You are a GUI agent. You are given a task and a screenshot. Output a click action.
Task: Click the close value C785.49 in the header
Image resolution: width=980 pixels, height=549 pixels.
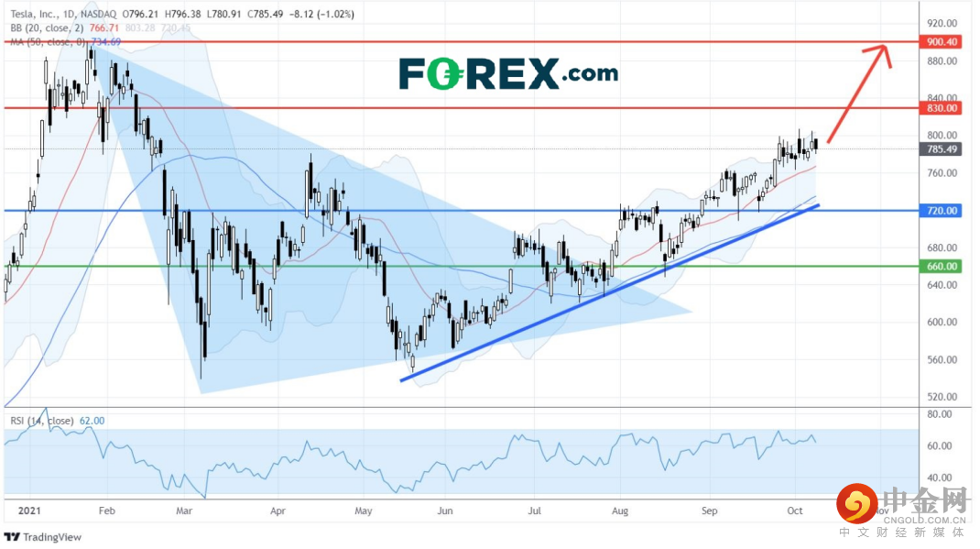point(266,14)
